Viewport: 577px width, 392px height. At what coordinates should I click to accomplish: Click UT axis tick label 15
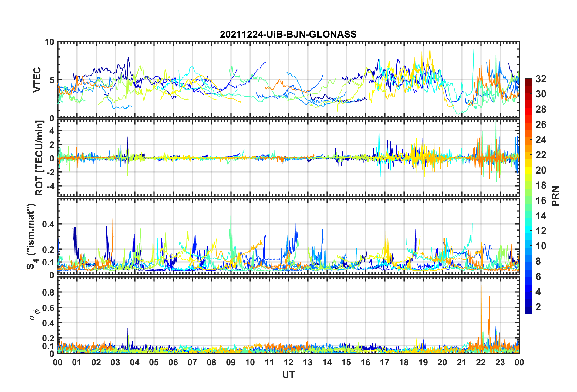pos(346,362)
